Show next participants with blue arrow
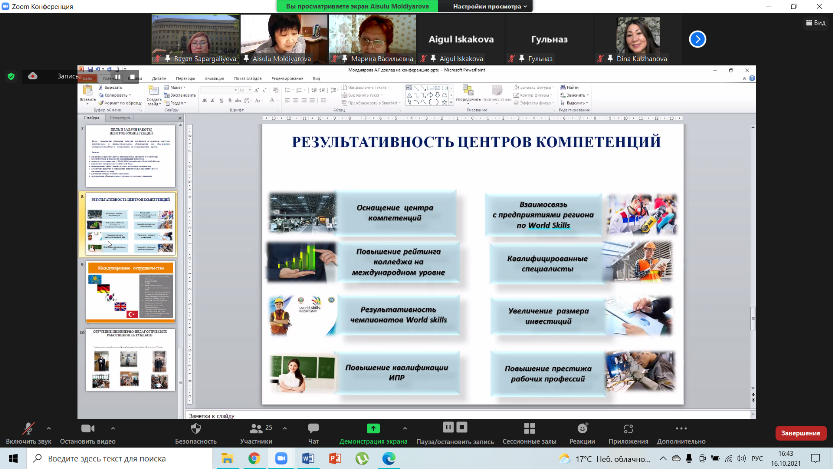 pos(698,39)
